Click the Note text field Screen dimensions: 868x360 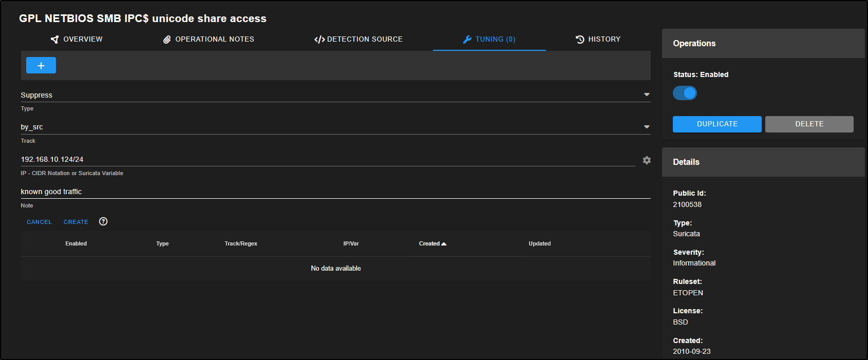point(334,192)
